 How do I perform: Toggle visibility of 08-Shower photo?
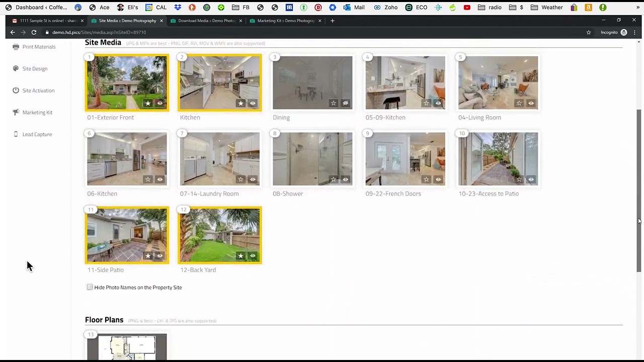click(x=345, y=179)
